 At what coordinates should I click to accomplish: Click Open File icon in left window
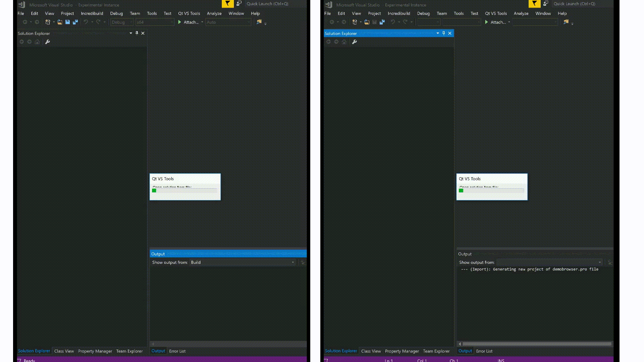tap(60, 22)
